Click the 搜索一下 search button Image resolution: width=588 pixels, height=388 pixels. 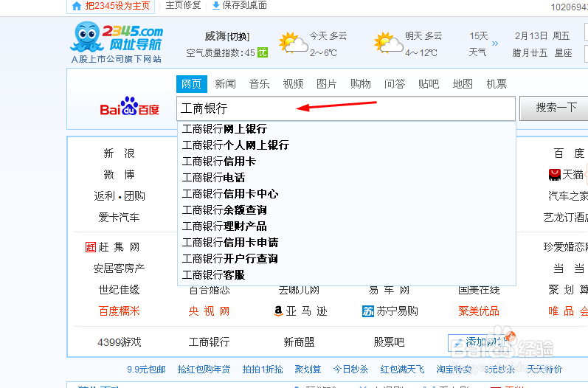click(x=556, y=108)
